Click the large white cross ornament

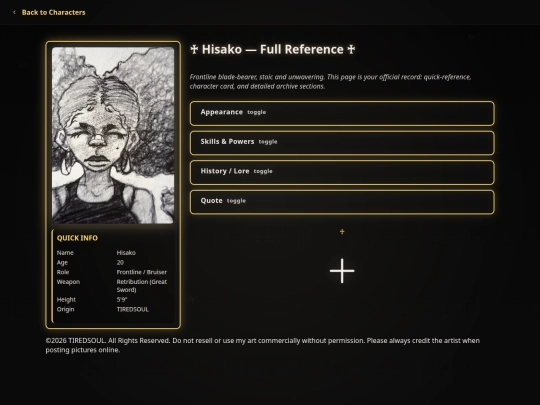(342, 271)
